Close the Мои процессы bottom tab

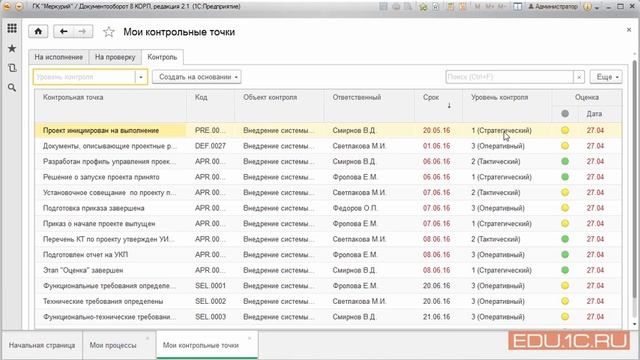point(147,338)
